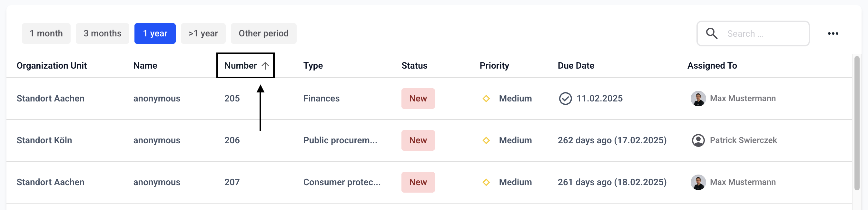The image size is (868, 210).
Task: Click the checkmark icon beside 11.02.2025
Action: [565, 99]
